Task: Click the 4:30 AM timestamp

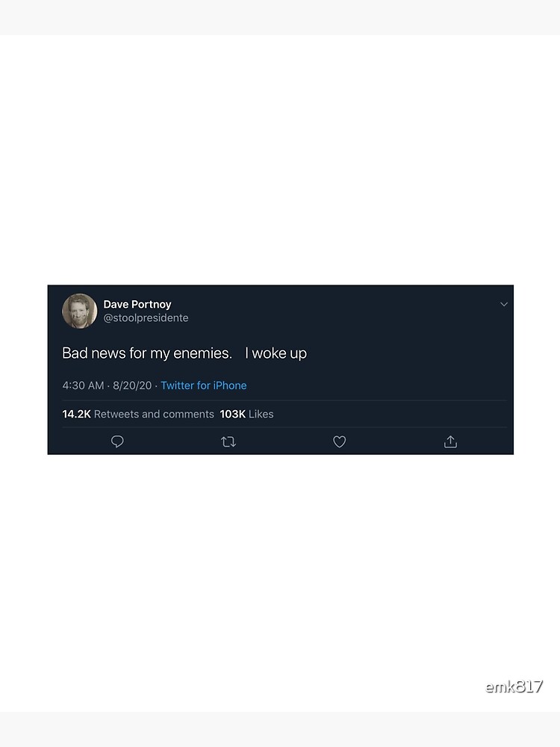Action: (x=83, y=385)
